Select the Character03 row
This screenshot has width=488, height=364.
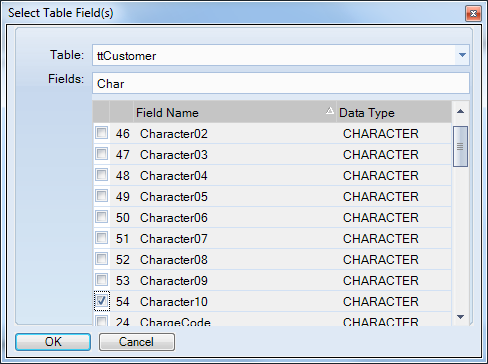[x=272, y=154]
